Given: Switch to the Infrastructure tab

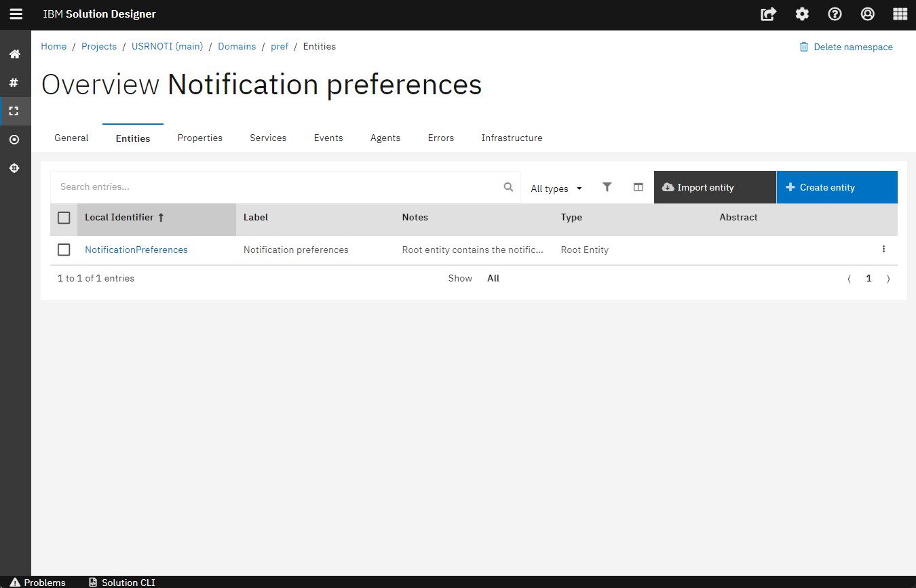Looking at the screenshot, I should click(512, 138).
